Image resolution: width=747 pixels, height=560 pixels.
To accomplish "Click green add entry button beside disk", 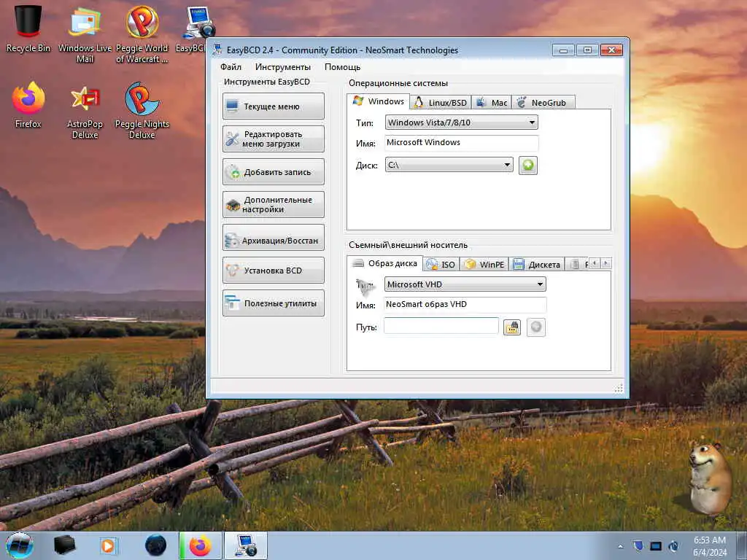I will pyautogui.click(x=528, y=166).
